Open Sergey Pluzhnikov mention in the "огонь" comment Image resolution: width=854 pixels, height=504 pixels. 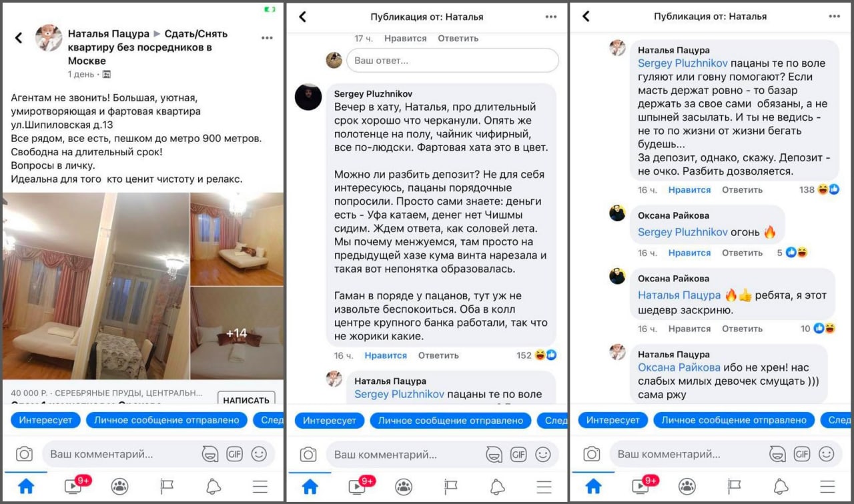(x=683, y=232)
